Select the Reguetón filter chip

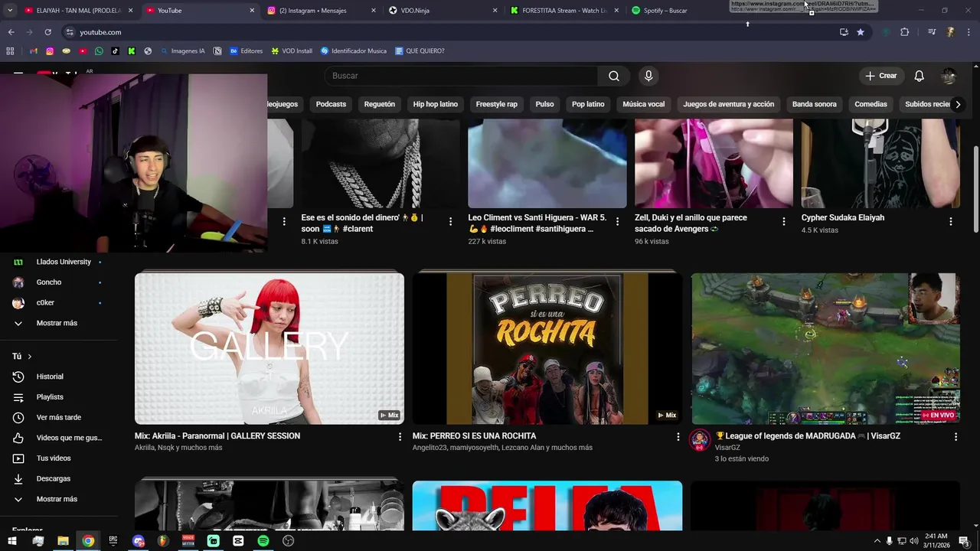pyautogui.click(x=380, y=104)
